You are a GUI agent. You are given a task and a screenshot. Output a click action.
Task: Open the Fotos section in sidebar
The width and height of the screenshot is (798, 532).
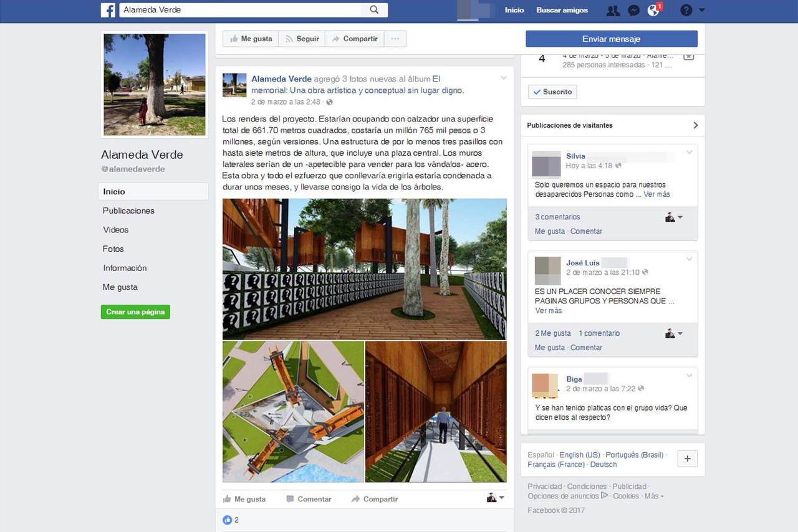[x=113, y=249]
